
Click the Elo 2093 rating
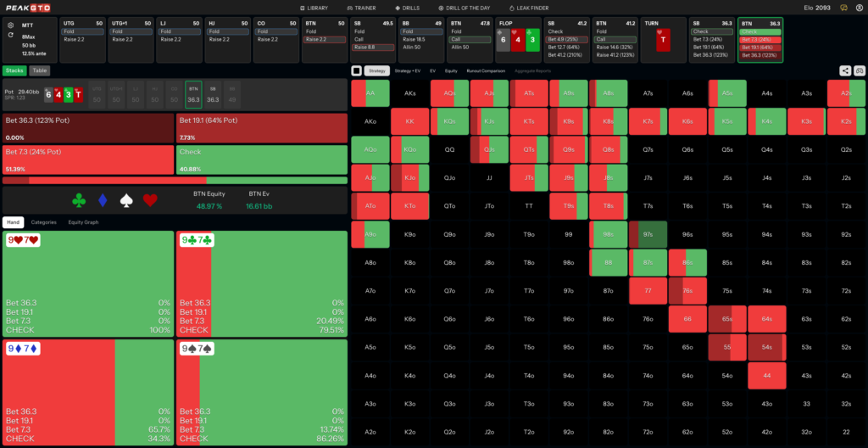(816, 8)
